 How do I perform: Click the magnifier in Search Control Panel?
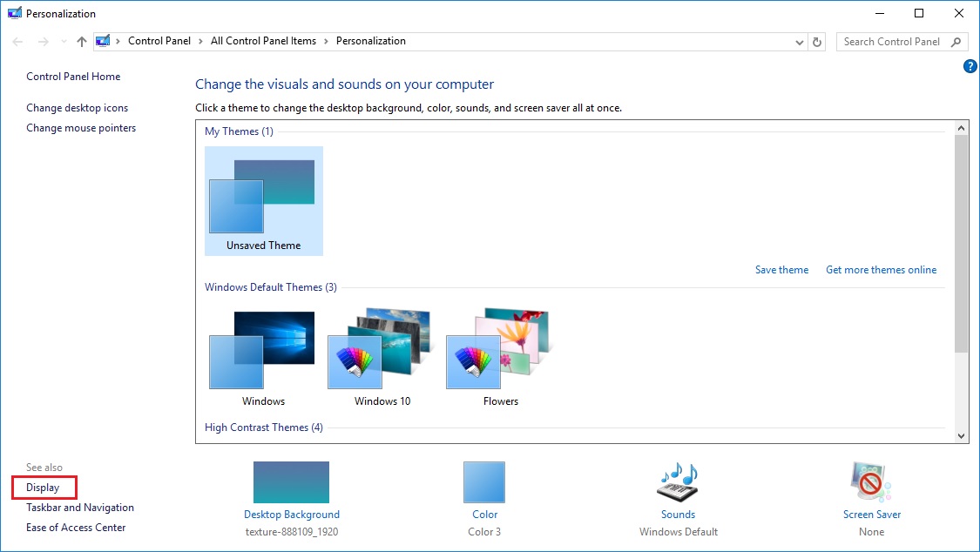click(956, 42)
